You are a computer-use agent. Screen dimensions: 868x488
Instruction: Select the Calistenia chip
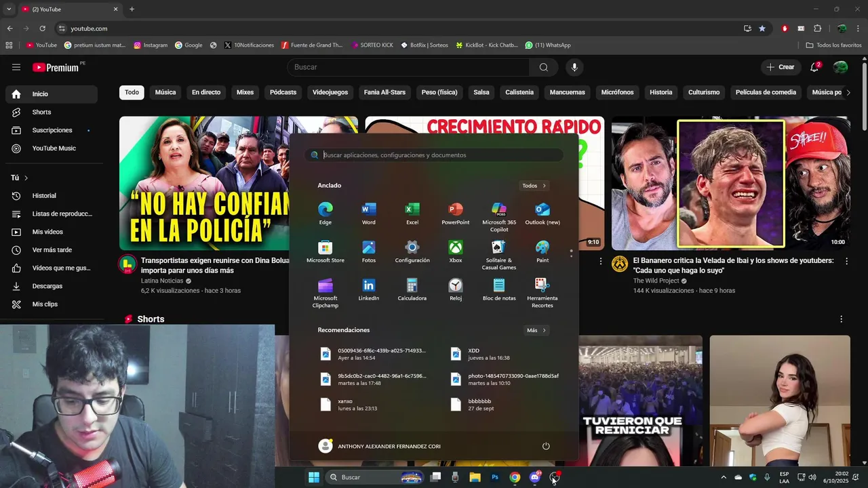point(519,92)
